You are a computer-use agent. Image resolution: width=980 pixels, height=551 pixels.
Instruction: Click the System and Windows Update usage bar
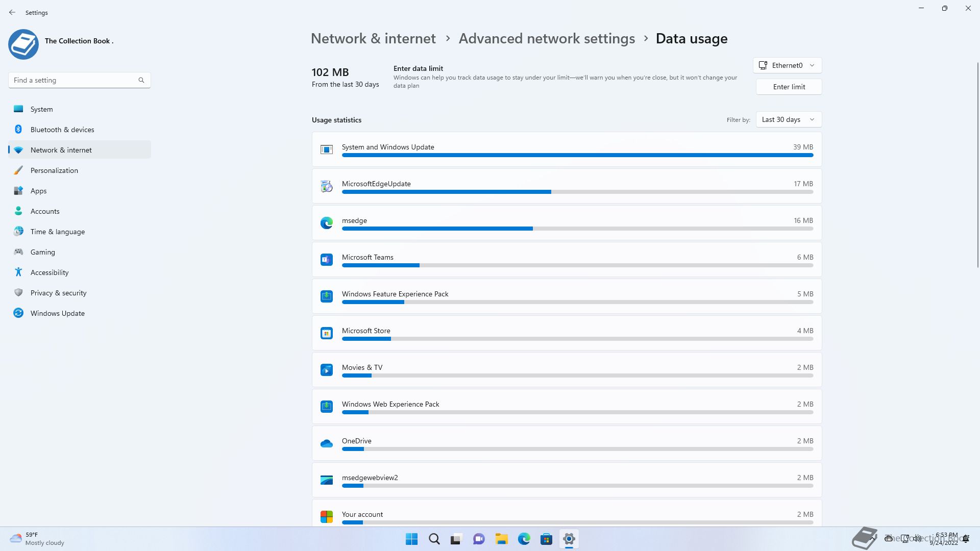pyautogui.click(x=577, y=155)
